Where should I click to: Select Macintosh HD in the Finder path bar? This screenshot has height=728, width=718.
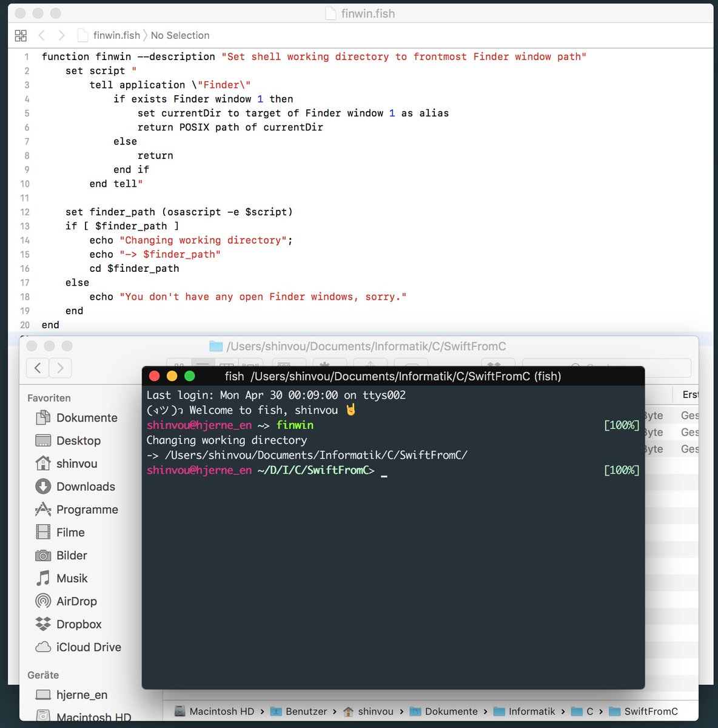pos(214,712)
